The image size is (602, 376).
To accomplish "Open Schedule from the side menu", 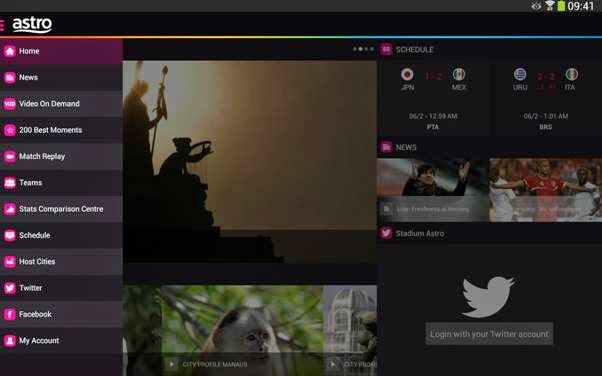I will coord(61,235).
